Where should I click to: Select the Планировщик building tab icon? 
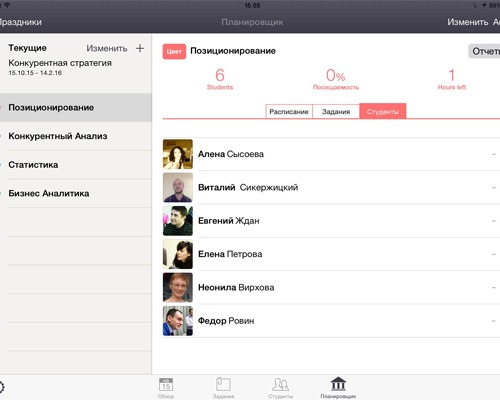click(338, 384)
